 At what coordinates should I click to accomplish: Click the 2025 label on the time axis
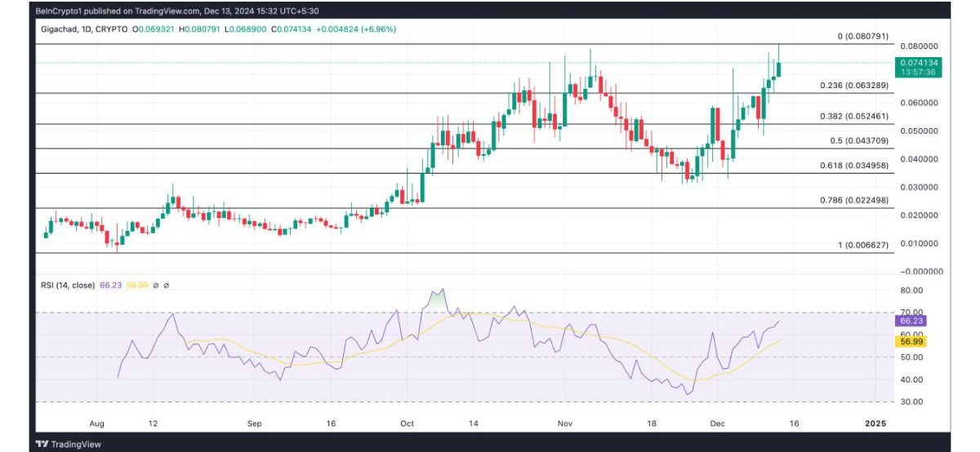875,423
